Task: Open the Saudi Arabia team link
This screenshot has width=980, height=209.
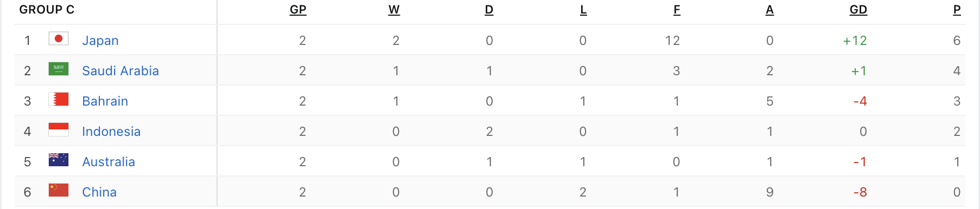Action: coord(120,71)
